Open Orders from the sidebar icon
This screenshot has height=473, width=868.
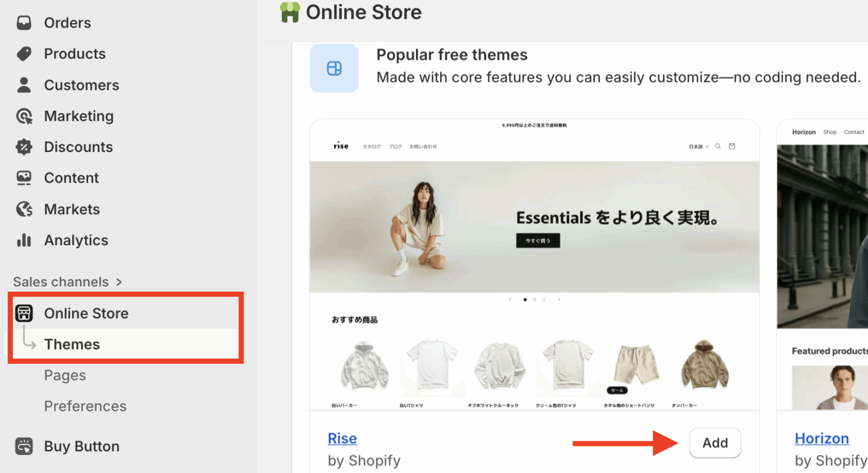24,22
